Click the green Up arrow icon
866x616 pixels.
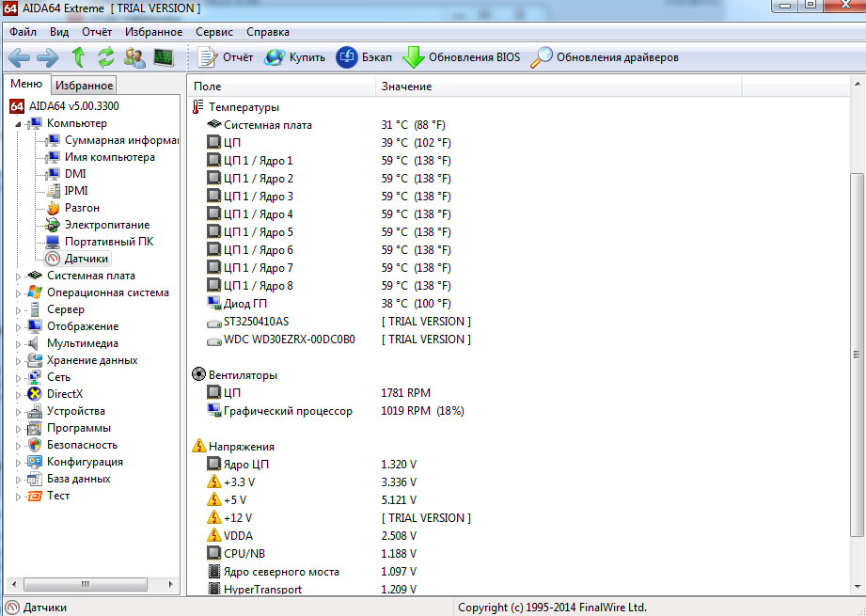78,57
